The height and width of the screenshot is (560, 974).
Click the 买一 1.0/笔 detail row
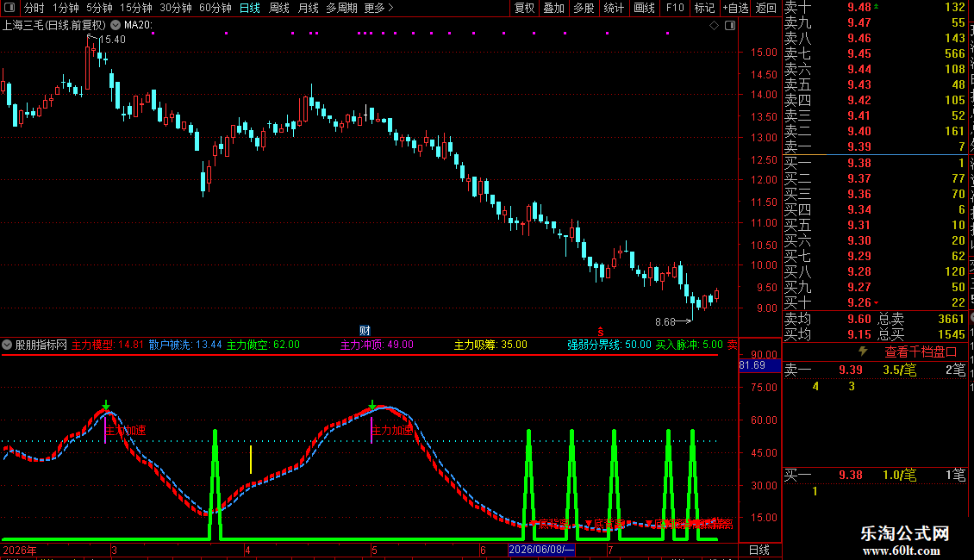pyautogui.click(x=875, y=476)
